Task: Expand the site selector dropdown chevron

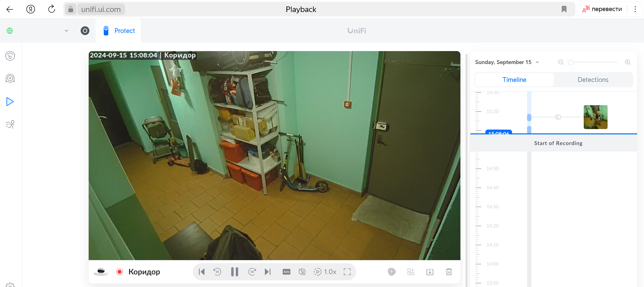Action: click(x=67, y=31)
